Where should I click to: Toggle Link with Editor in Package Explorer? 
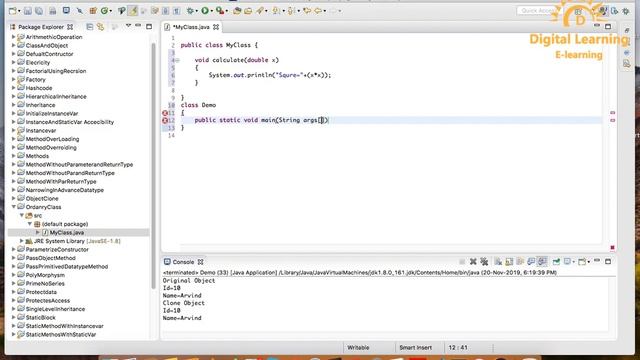pyautogui.click(x=100, y=27)
